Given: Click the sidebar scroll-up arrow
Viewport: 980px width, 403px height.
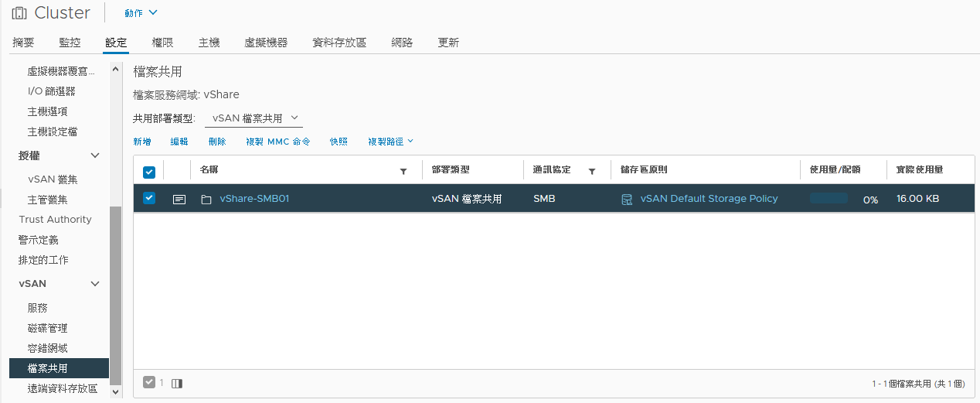Looking at the screenshot, I should point(116,69).
